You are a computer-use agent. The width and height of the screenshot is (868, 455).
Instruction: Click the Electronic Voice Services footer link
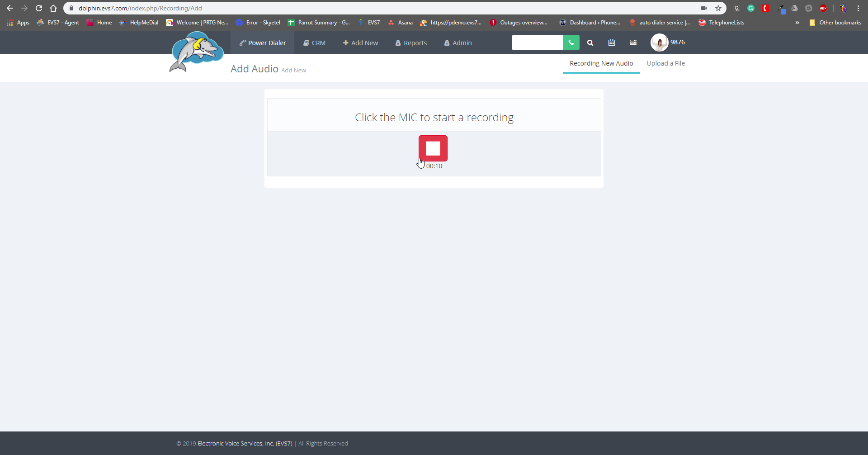pyautogui.click(x=245, y=444)
